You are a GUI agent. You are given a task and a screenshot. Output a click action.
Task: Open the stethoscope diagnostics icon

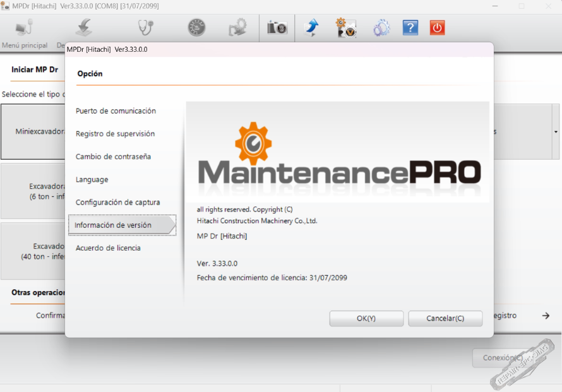pos(146,28)
